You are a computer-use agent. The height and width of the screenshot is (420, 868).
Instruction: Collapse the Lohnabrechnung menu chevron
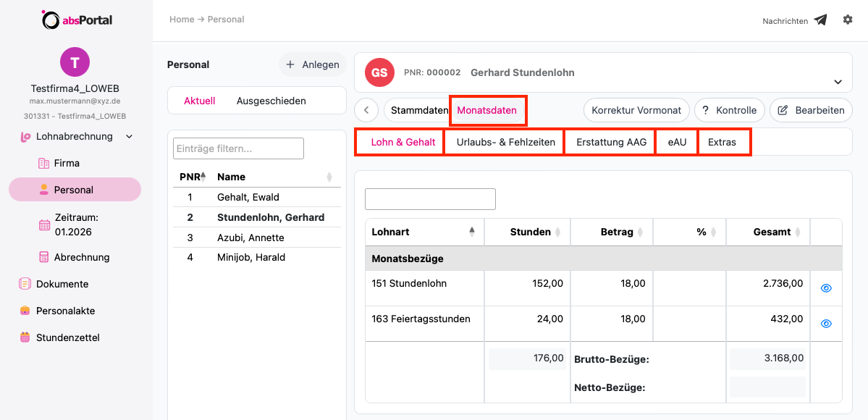[x=129, y=136]
